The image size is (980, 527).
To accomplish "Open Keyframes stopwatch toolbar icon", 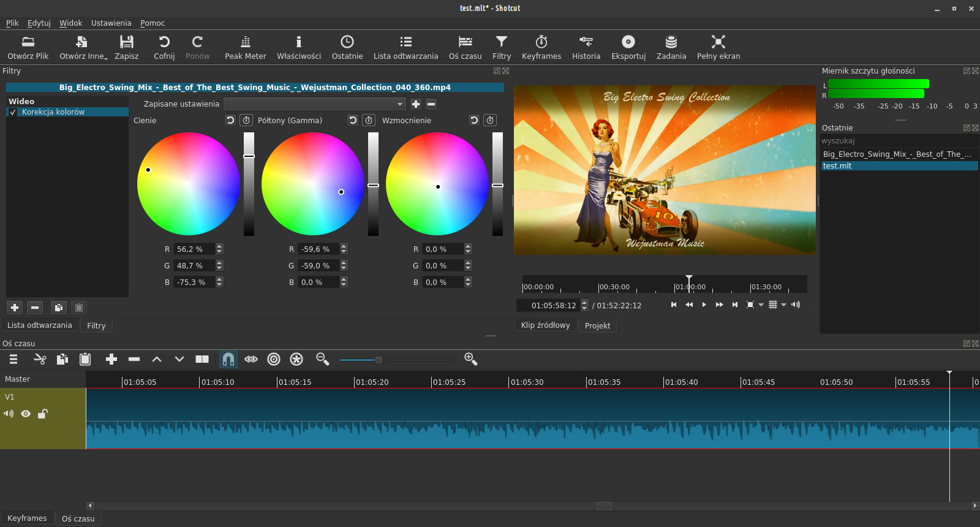I will click(x=541, y=47).
